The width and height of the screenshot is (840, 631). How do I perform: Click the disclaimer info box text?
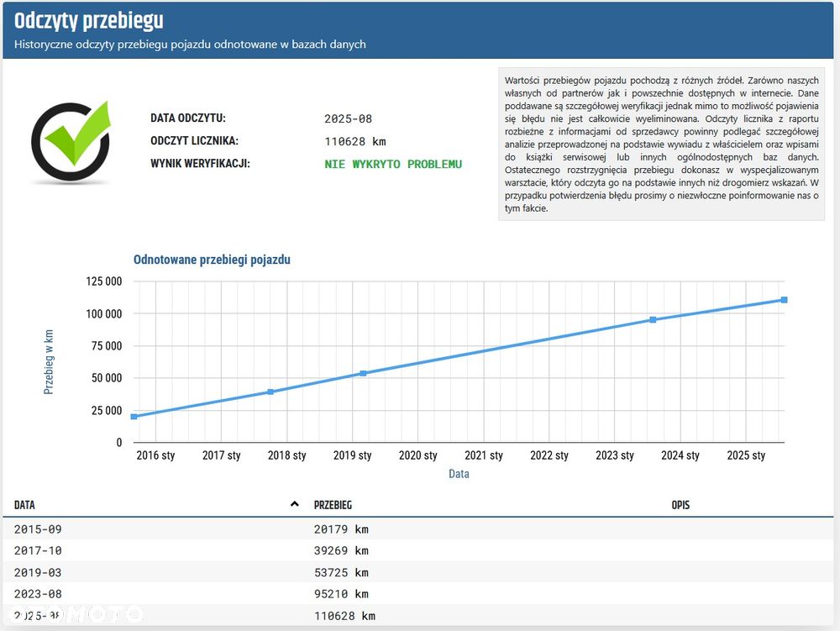[x=662, y=144]
